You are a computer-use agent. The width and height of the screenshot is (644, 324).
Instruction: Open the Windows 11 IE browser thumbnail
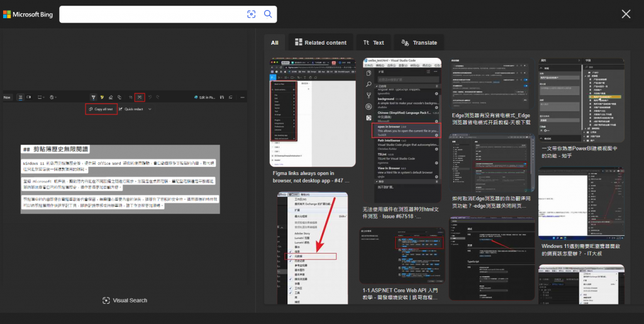582,203
